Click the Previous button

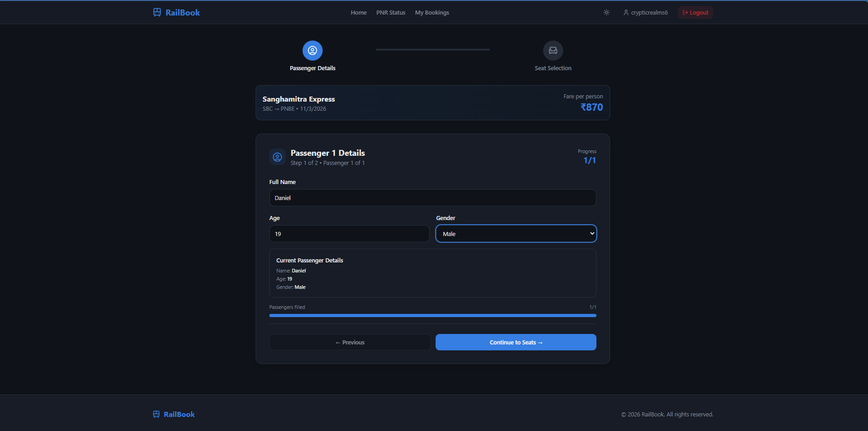pos(350,342)
